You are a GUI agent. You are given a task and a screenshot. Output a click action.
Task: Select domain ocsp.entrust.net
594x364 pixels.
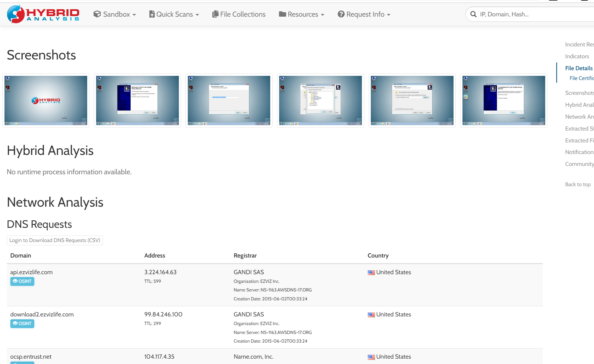point(31,357)
